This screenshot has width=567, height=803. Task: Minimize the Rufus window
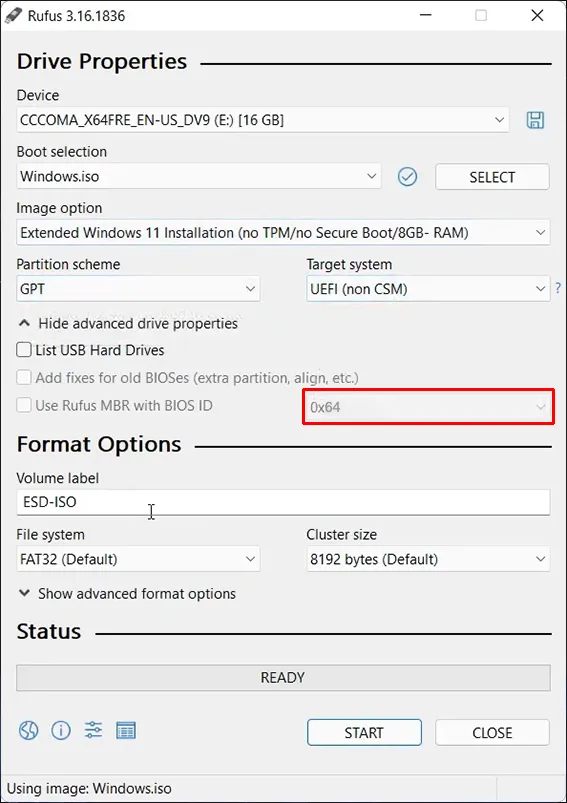tap(425, 15)
